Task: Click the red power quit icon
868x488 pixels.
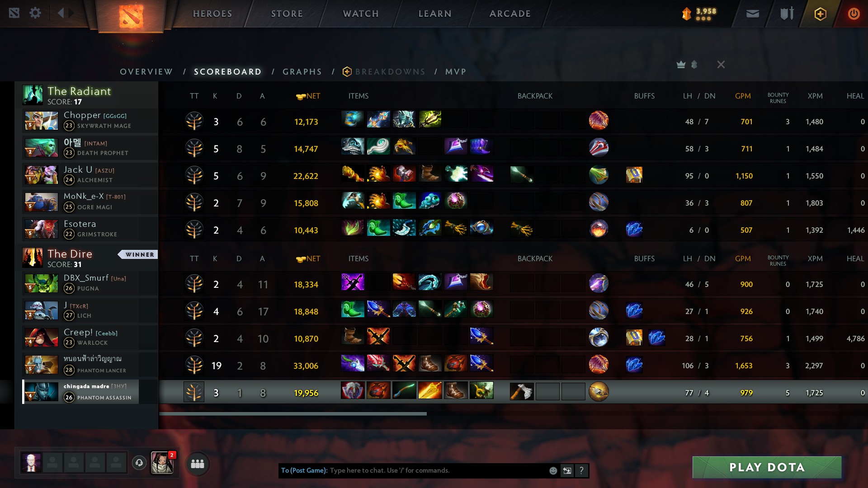Action: click(854, 14)
